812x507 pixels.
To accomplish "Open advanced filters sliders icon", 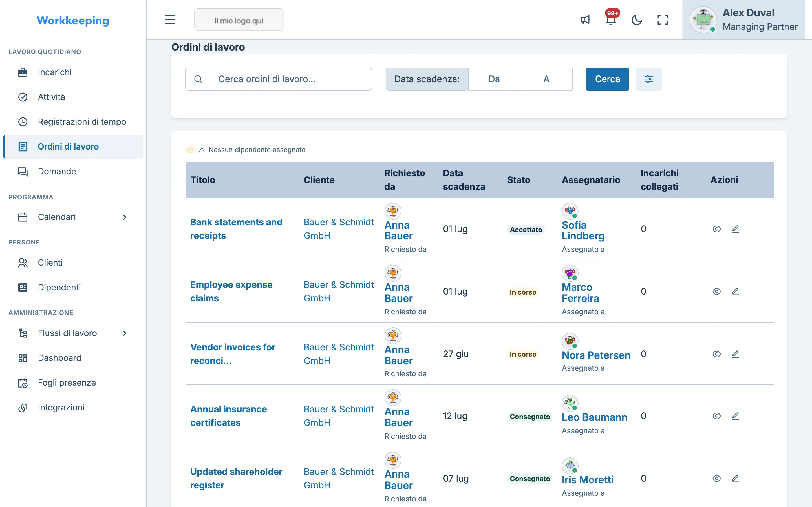I will (x=648, y=79).
